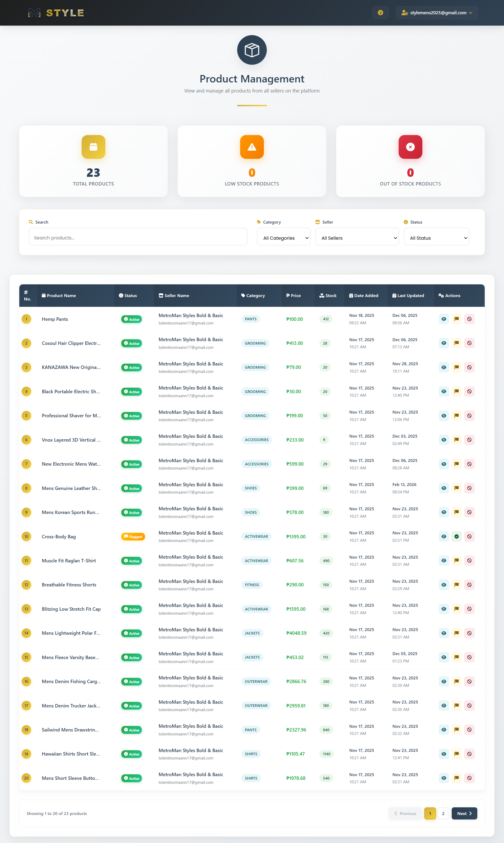Screen dimensions: 504x843
Task: View details of Mens Korean Sports product
Action: [444, 512]
